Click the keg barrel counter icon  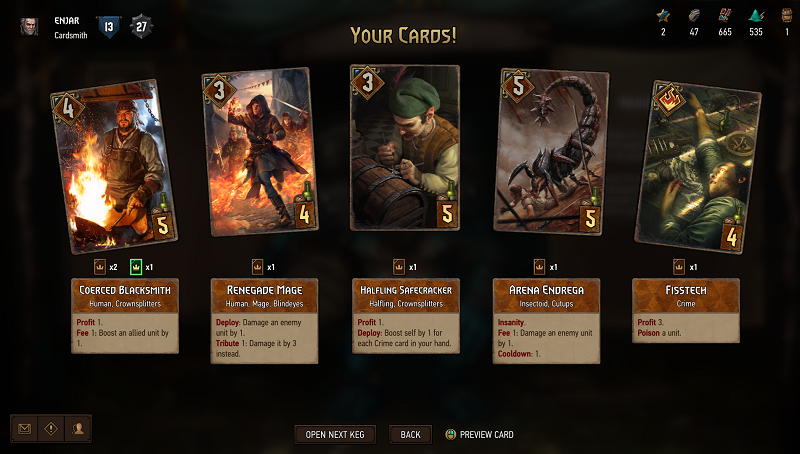787,16
